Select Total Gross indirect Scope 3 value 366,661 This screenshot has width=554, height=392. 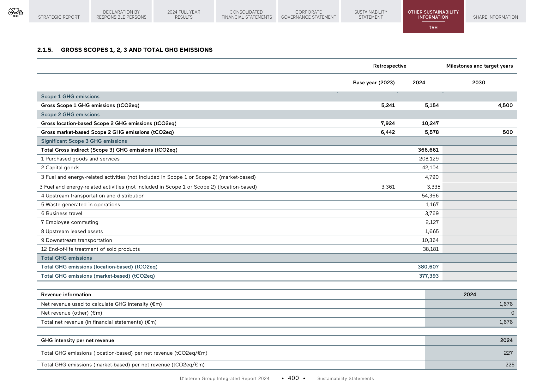428,150
